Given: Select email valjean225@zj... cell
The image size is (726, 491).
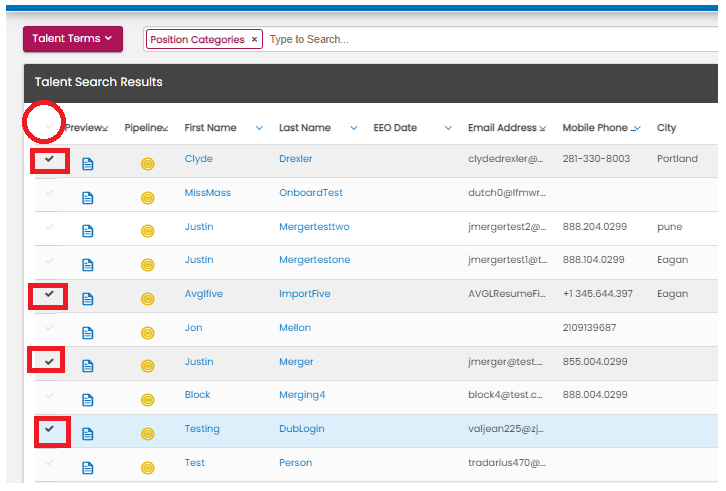Looking at the screenshot, I should 506,428.
